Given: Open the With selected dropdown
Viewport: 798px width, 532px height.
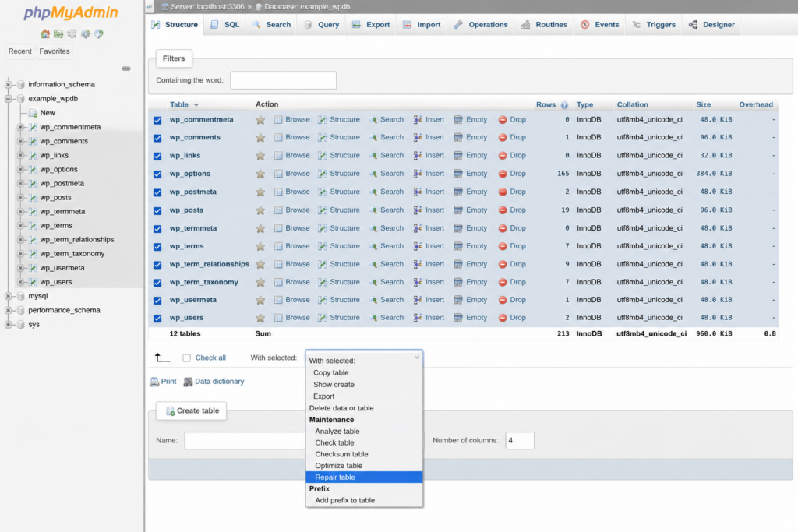Looking at the screenshot, I should [x=364, y=358].
